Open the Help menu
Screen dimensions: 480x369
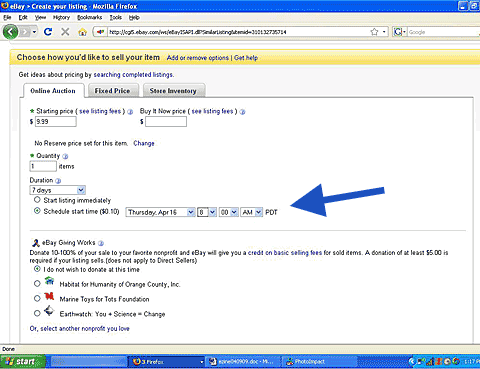[134, 17]
